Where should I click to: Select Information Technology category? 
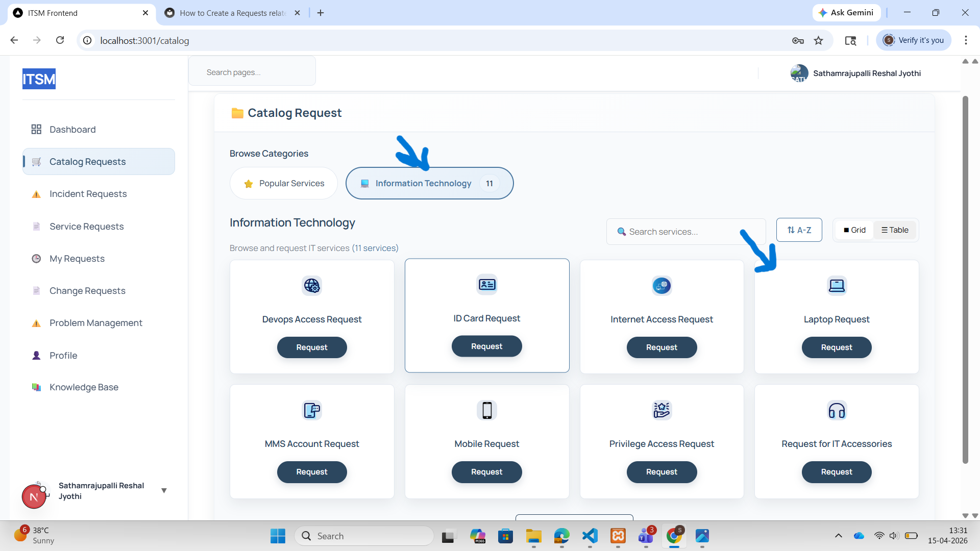click(430, 183)
